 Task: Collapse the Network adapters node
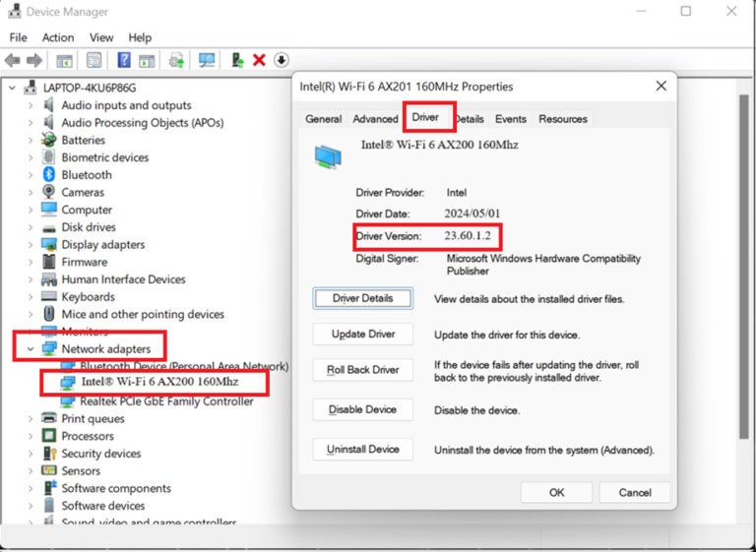[31, 348]
